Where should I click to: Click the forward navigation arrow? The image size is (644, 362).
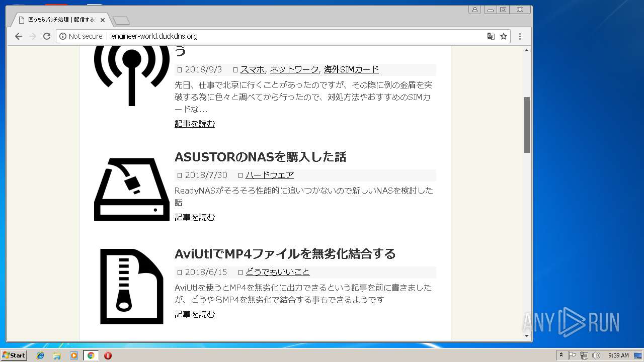click(33, 36)
